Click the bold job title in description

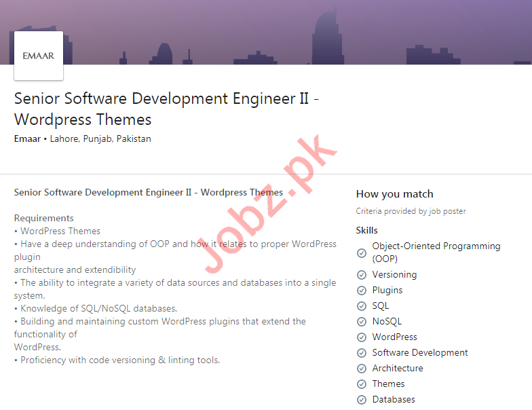(148, 192)
